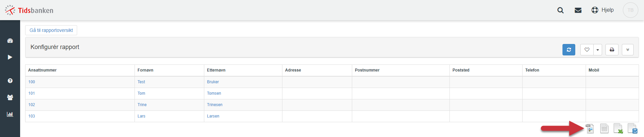The width and height of the screenshot is (644, 137).
Task: Export the report to Excel
Action: click(x=618, y=129)
